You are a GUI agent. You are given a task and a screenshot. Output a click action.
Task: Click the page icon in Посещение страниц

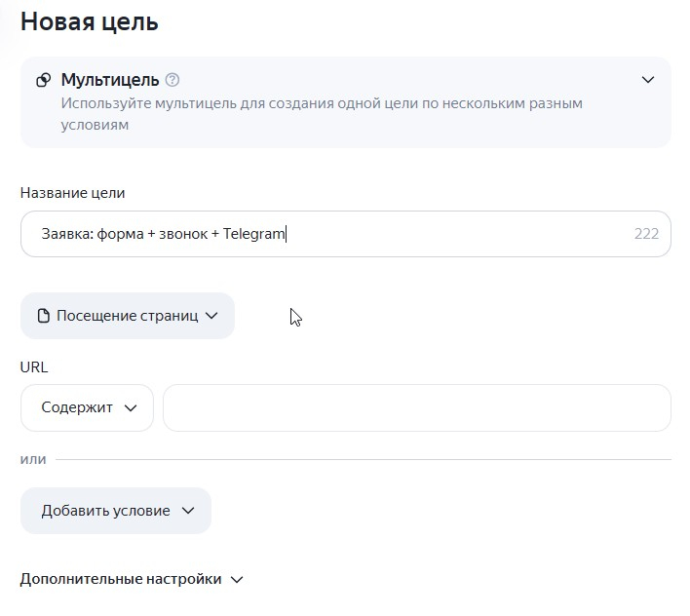coord(44,316)
